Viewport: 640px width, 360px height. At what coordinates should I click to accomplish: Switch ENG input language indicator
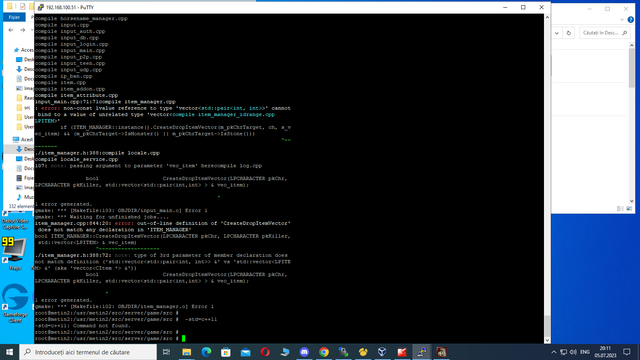(x=585, y=352)
